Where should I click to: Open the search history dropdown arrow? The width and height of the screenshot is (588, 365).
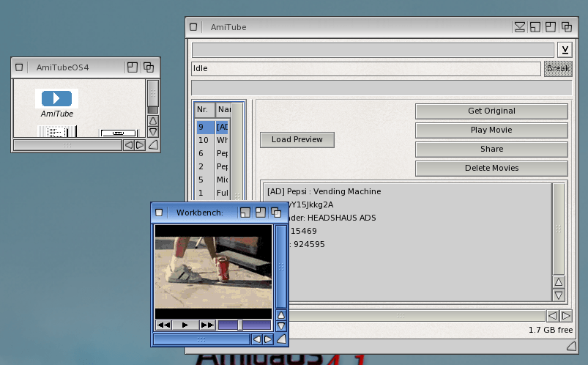pos(565,50)
